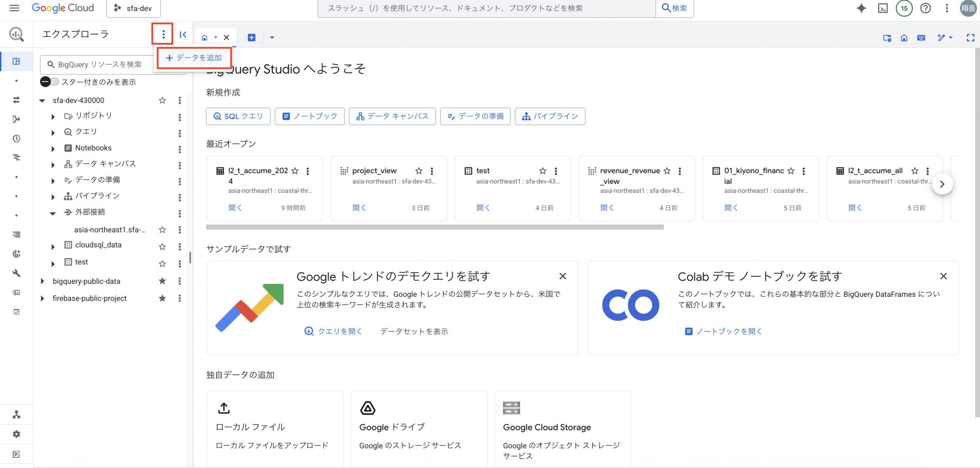The width and height of the screenshot is (980, 468).
Task: Unstar firebase-public-project
Action: pyautogui.click(x=162, y=298)
